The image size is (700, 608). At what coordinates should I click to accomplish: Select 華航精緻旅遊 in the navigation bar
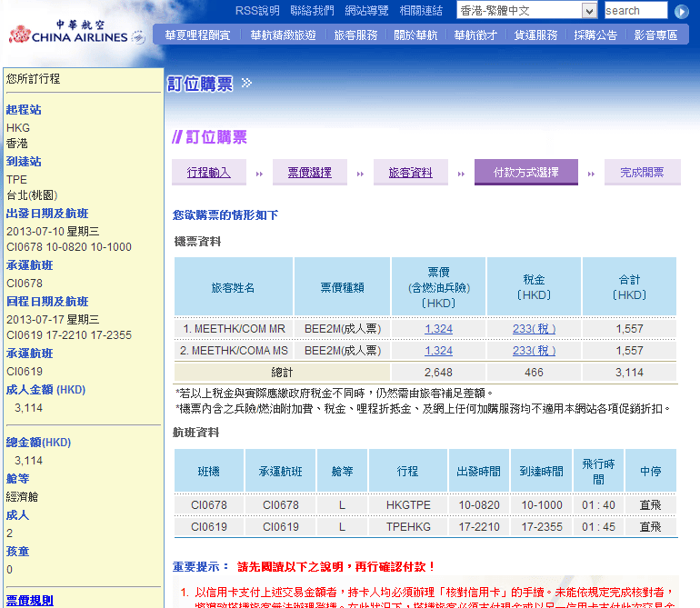(283, 35)
